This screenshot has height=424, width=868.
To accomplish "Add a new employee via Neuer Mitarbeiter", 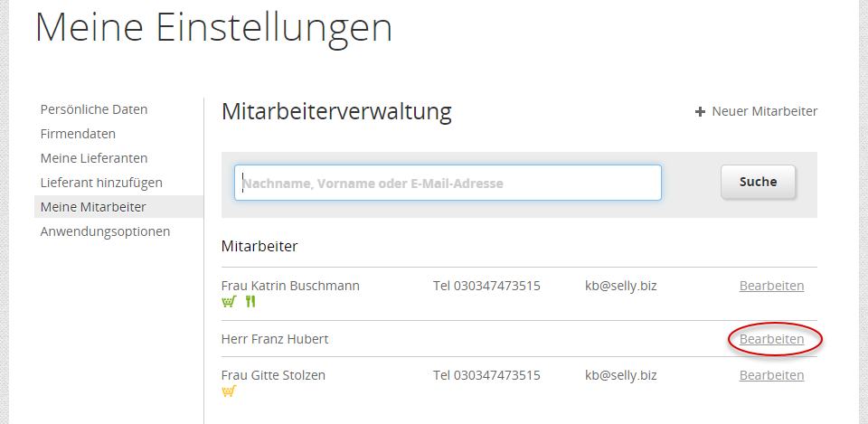I will coord(764,111).
